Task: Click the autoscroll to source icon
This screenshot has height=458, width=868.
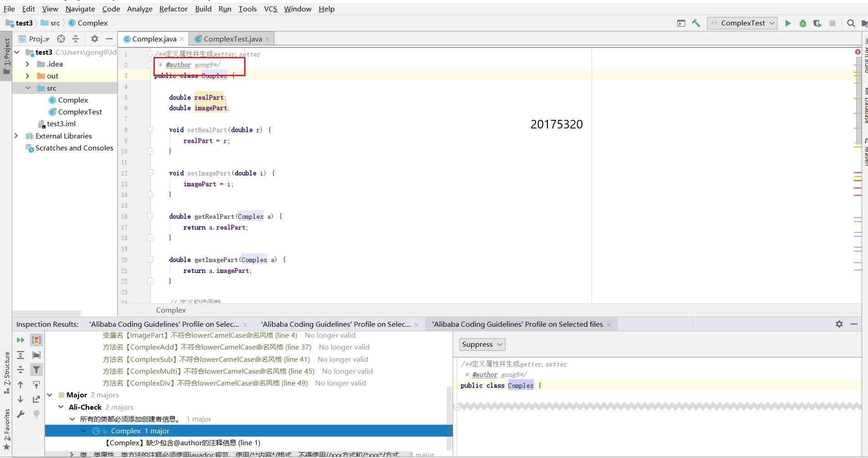Action: click(x=36, y=385)
